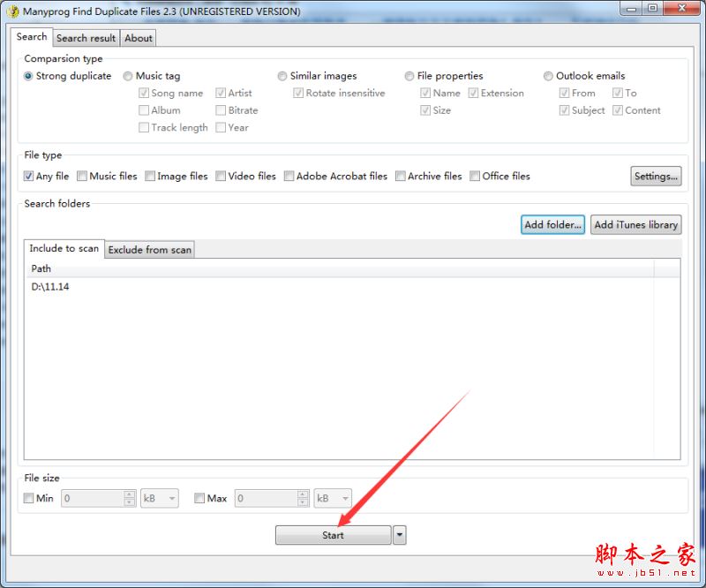The image size is (706, 588).
Task: Select the Include to scan tab
Action: (64, 249)
